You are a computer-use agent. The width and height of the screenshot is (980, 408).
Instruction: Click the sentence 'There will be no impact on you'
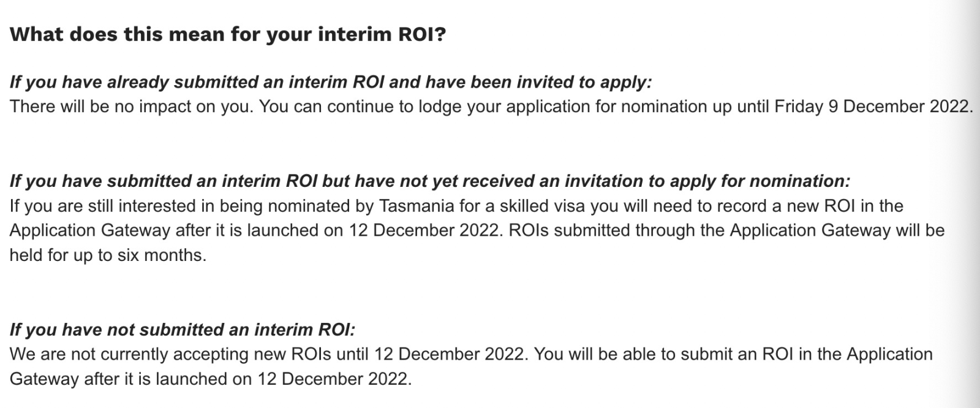(x=130, y=107)
